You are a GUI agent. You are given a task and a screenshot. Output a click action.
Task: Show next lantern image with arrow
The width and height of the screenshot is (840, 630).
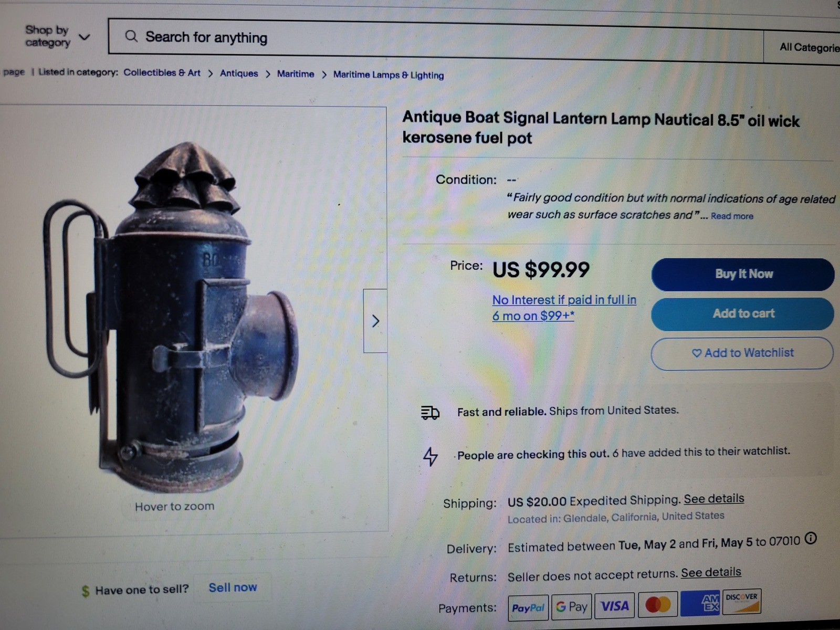coord(375,321)
